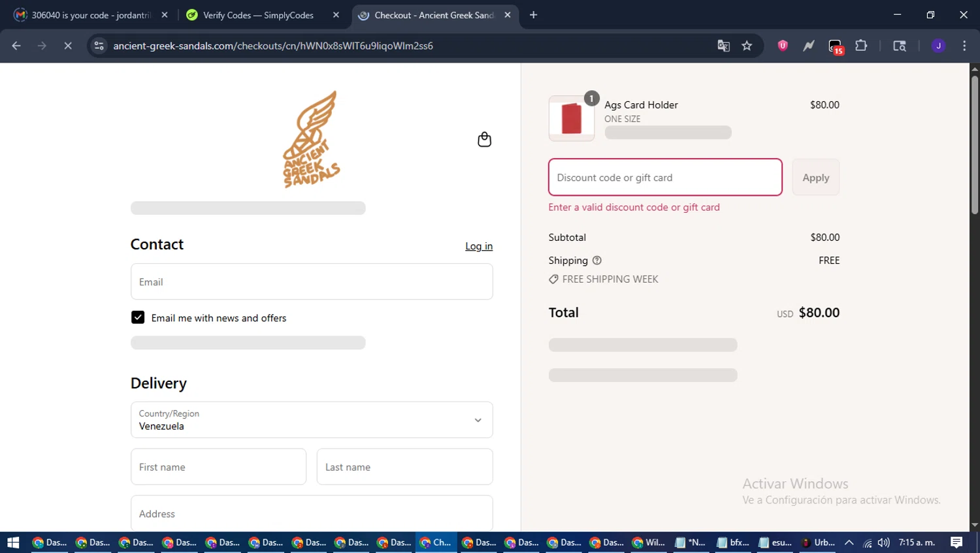Bookmark this page with star icon
The height and width of the screenshot is (553, 980).
click(747, 46)
